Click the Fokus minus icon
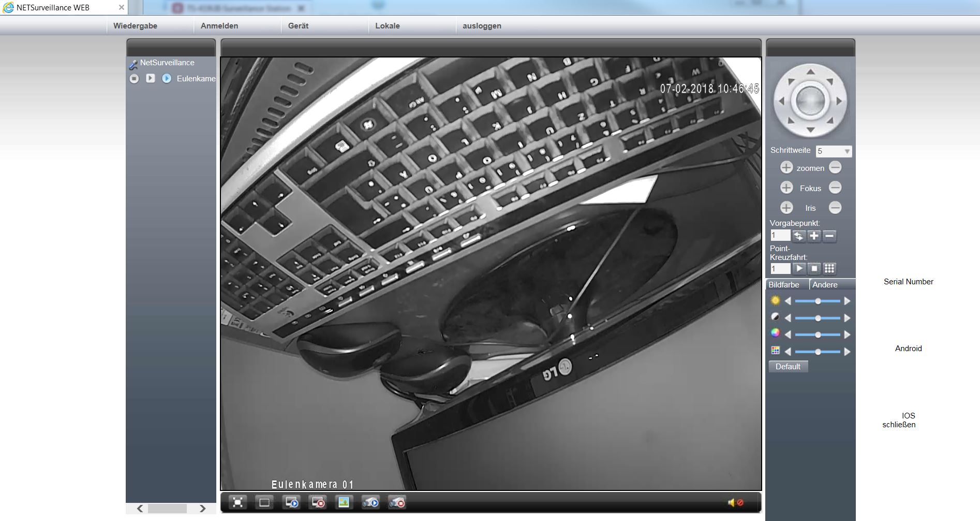Viewport: 980px width, 521px height. click(x=835, y=187)
